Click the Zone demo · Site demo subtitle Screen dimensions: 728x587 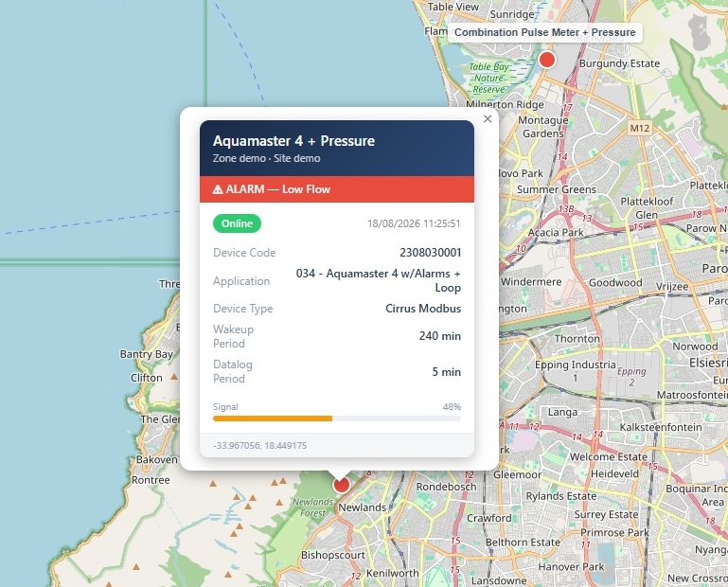(x=267, y=158)
